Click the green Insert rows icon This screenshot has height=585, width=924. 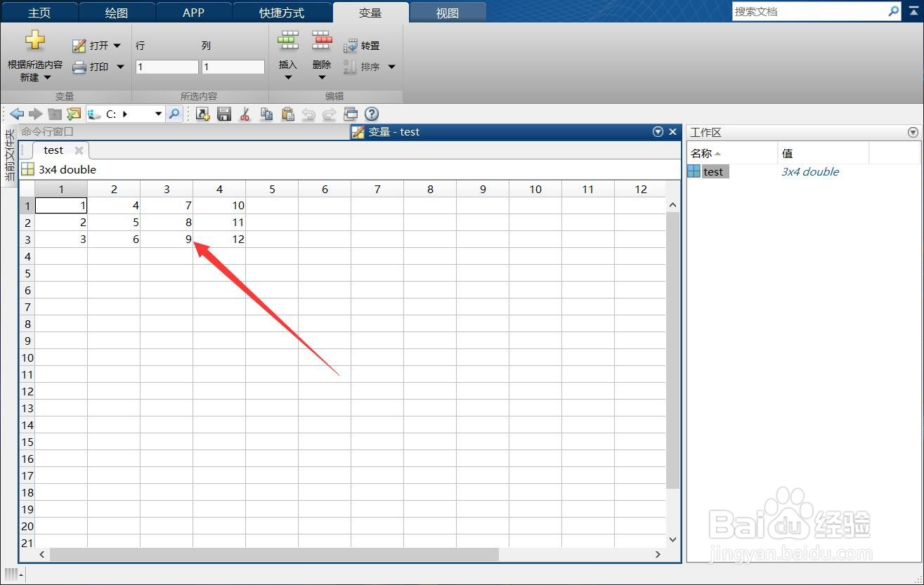pyautogui.click(x=288, y=41)
